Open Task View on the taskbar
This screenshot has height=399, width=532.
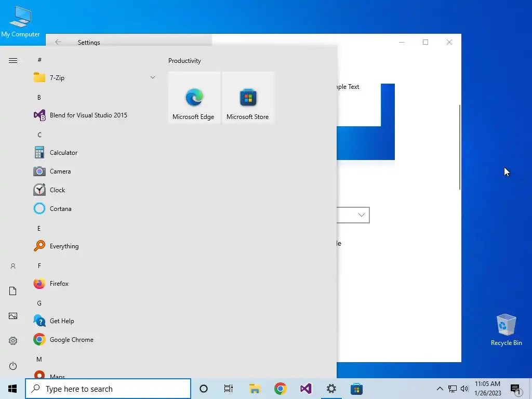229,389
